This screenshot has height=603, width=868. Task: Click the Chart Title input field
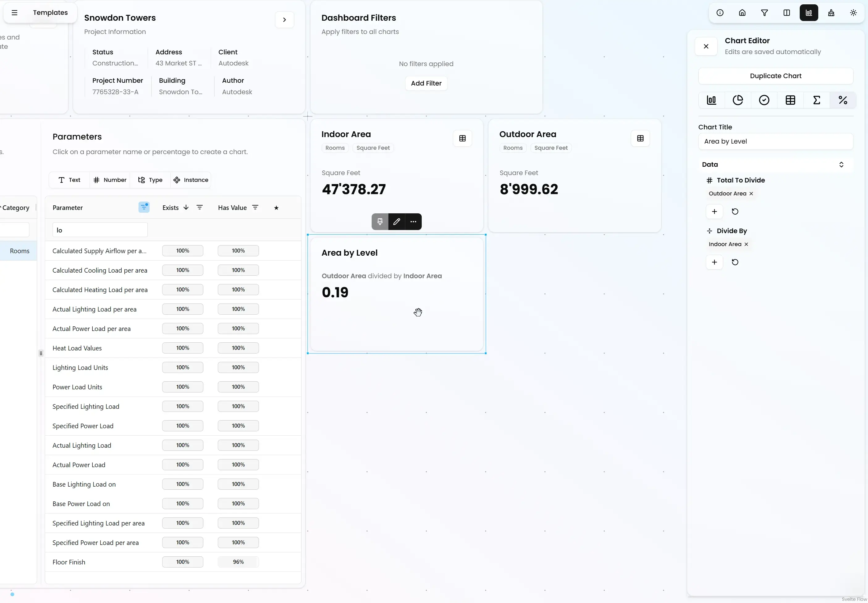(775, 141)
